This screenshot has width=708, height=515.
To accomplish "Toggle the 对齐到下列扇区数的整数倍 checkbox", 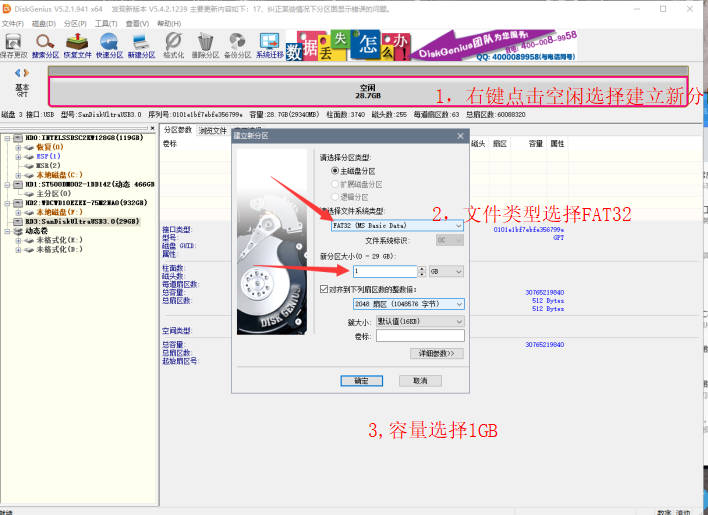I will coord(324,289).
